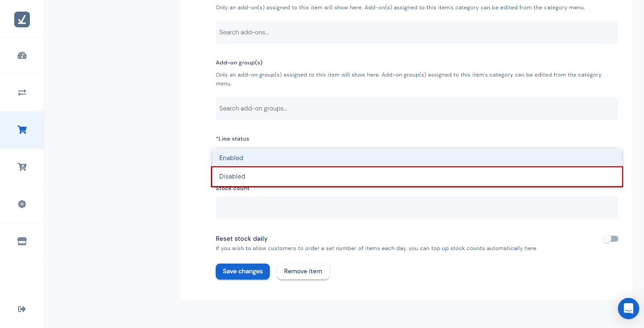Open the cart with plus icon
The width and height of the screenshot is (644, 328).
point(22,167)
